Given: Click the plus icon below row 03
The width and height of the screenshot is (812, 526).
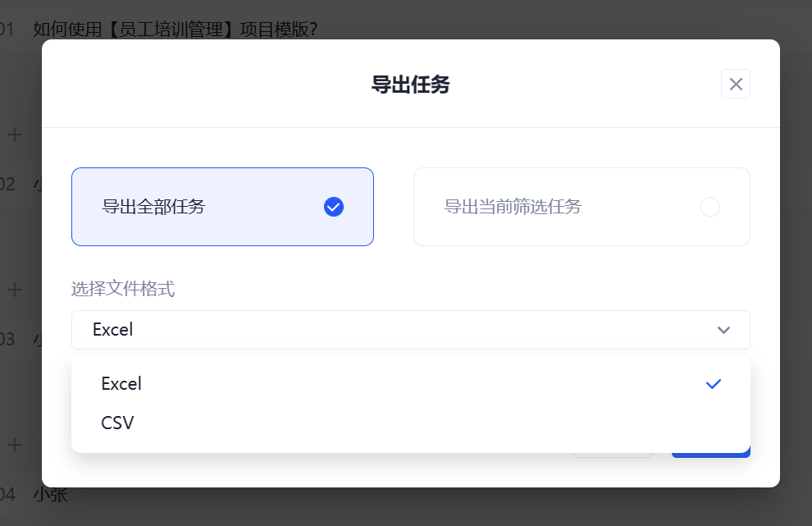Looking at the screenshot, I should [15, 445].
